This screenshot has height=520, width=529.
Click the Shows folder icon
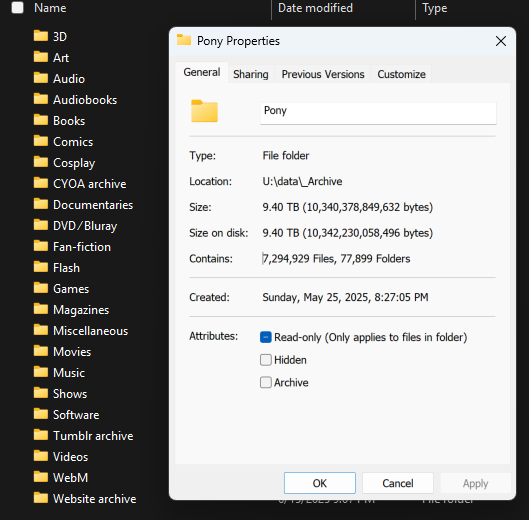(41, 392)
